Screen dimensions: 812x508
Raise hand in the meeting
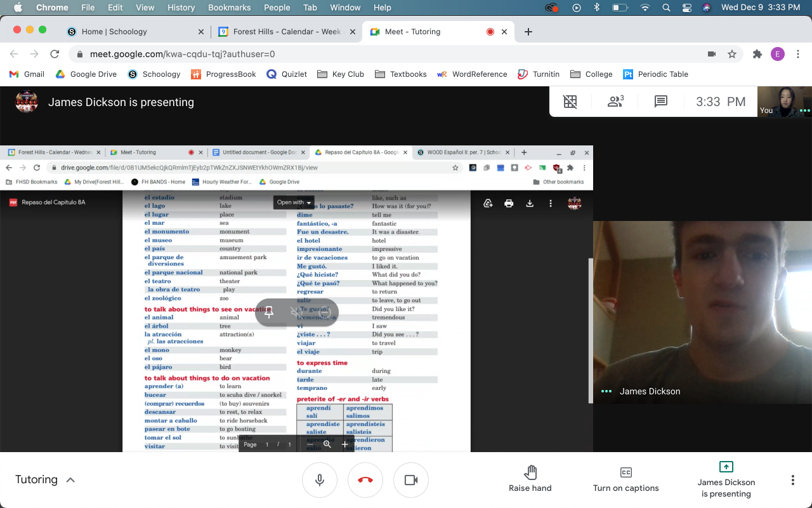530,479
